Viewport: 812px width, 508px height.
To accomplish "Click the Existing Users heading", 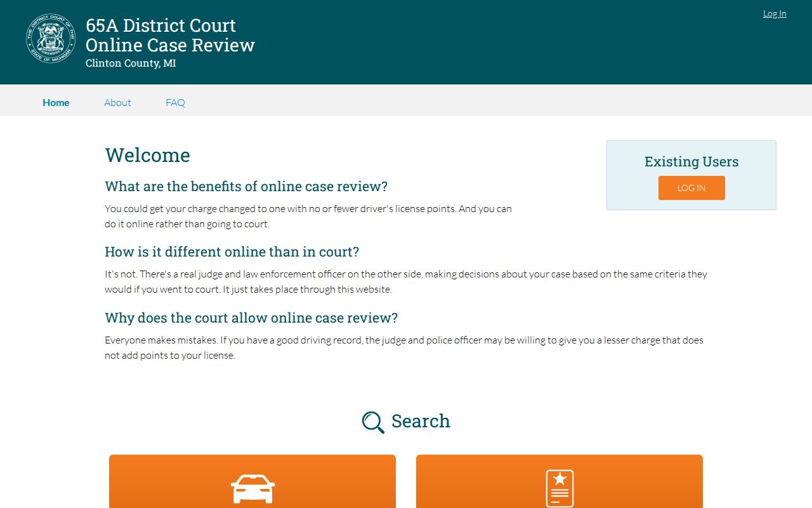I will [691, 161].
